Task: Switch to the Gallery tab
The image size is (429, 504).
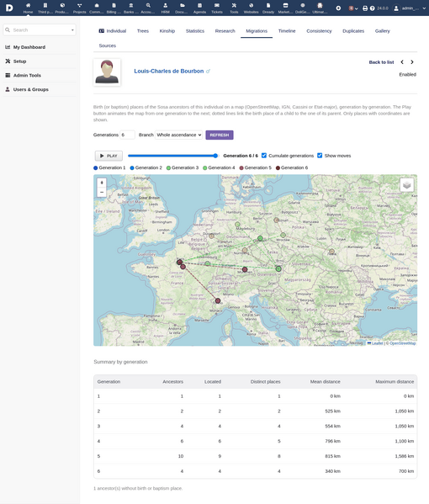Action: pyautogui.click(x=383, y=31)
